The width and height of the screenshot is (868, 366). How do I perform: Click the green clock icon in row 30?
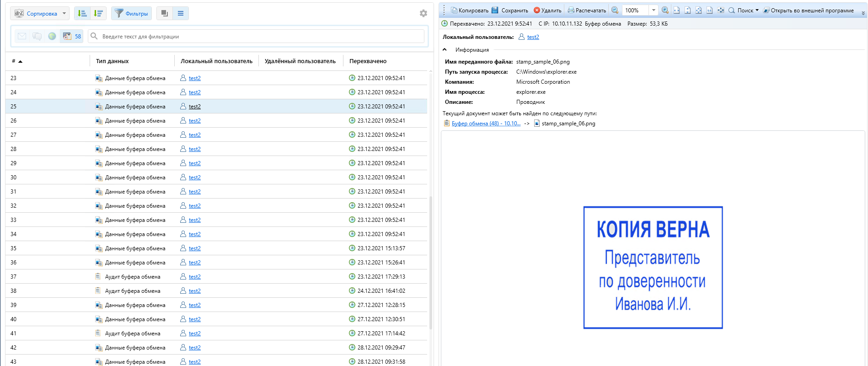tap(352, 177)
